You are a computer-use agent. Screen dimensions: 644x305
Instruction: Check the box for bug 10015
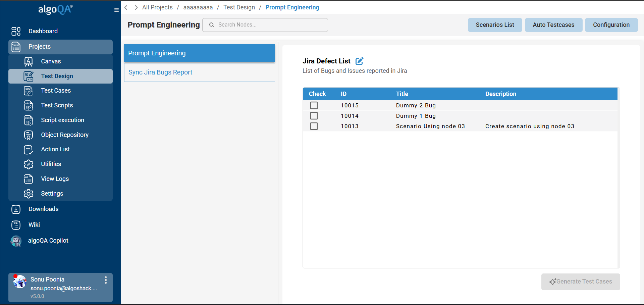point(314,105)
